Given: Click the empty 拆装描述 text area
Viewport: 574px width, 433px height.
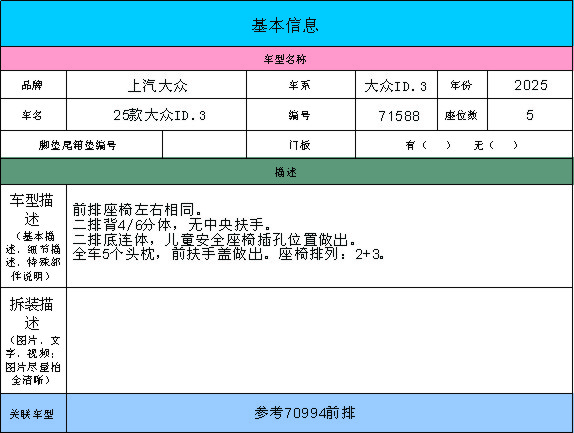Looking at the screenshot, I should [320, 341].
